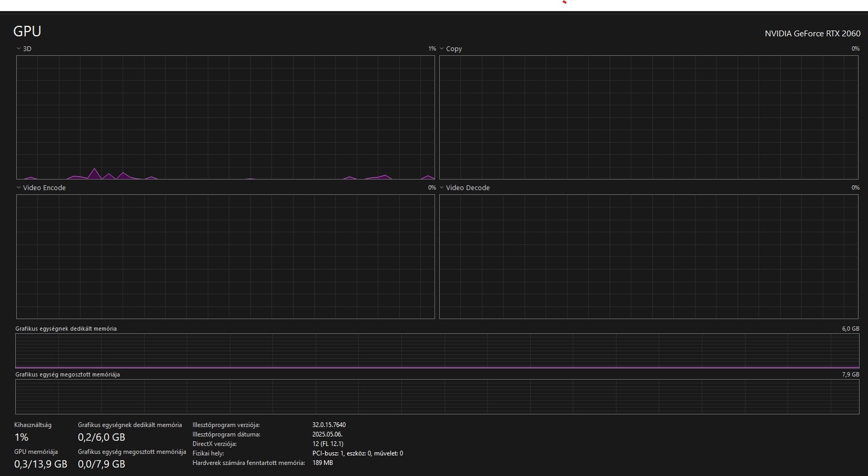This screenshot has width=868, height=476.
Task: Click the Fizikai hely label
Action: click(208, 453)
